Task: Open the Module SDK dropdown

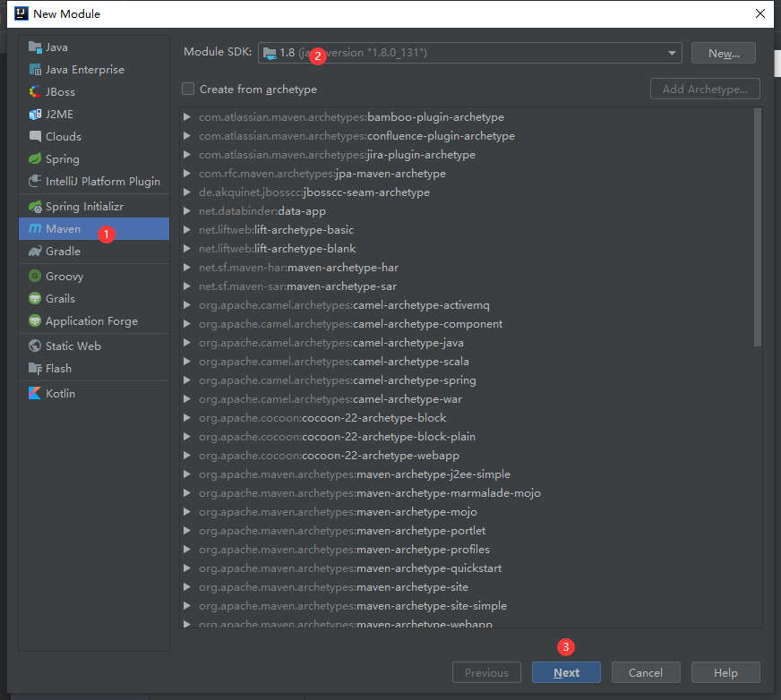Action: click(x=672, y=53)
